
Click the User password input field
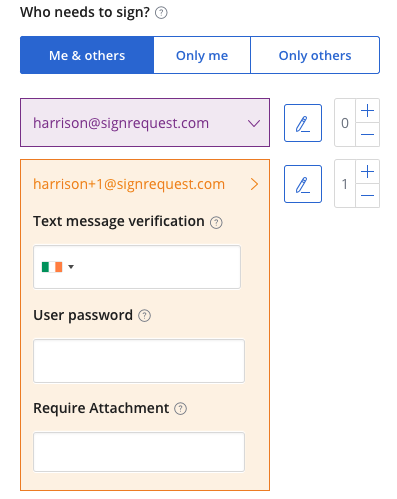coord(139,361)
